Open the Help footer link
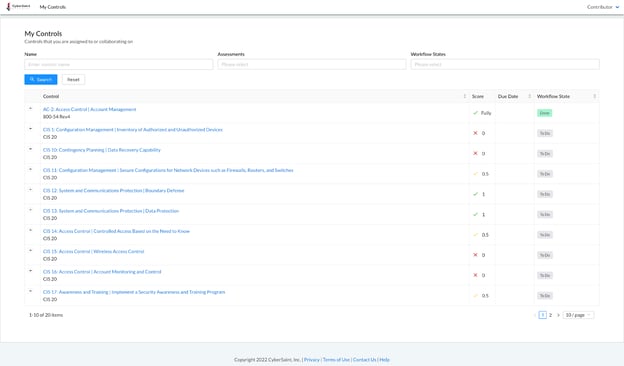The width and height of the screenshot is (624, 366). click(x=384, y=360)
